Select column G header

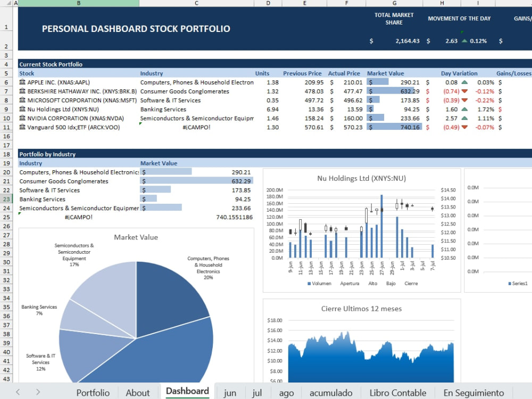[x=394, y=3]
